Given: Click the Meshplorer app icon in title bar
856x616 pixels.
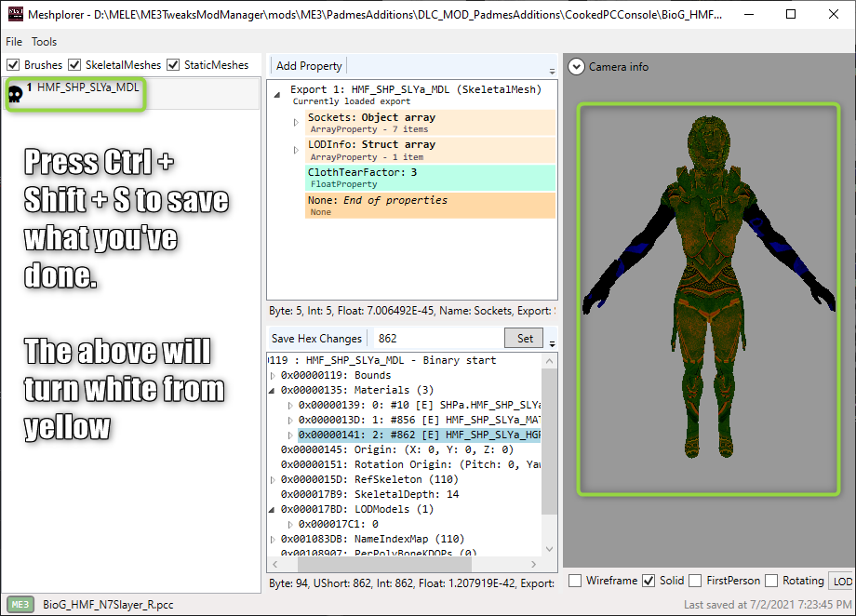Looking at the screenshot, I should (15, 14).
